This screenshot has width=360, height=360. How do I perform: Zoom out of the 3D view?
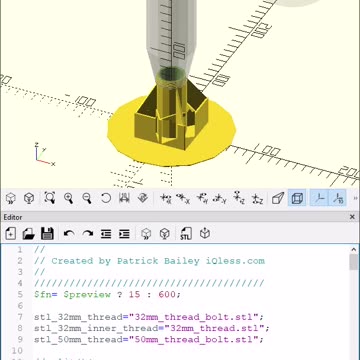pos(87,199)
